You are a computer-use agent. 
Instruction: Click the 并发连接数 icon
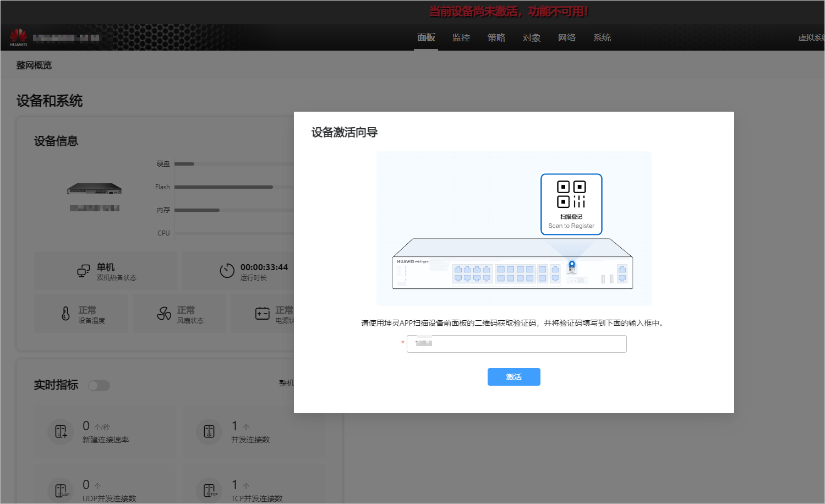[209, 432]
